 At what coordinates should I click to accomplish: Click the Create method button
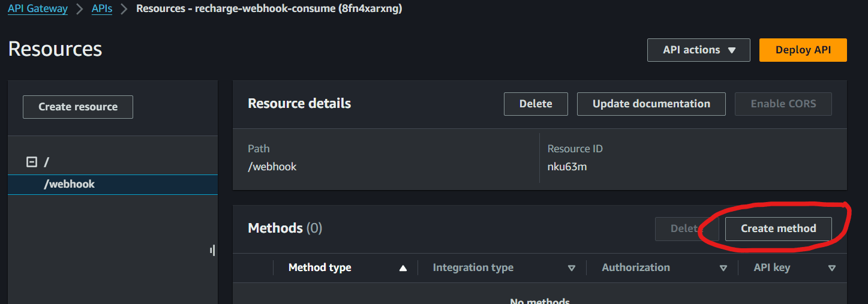click(x=779, y=228)
